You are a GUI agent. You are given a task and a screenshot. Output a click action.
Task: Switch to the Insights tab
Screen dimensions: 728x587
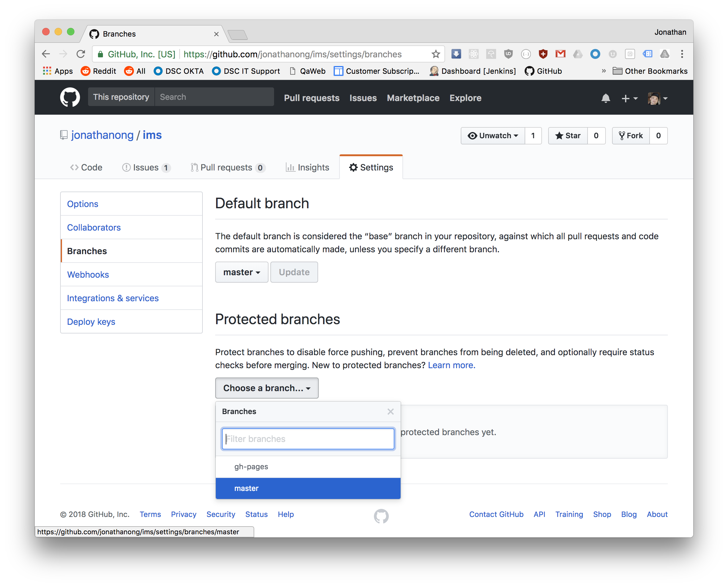pos(307,167)
